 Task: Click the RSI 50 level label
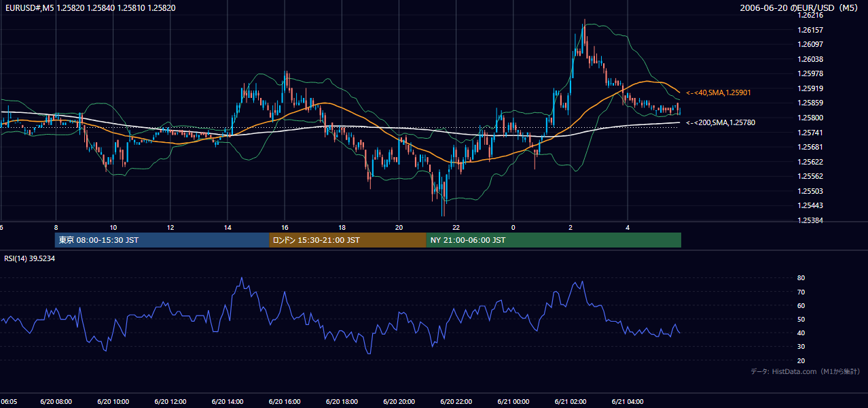coord(801,319)
